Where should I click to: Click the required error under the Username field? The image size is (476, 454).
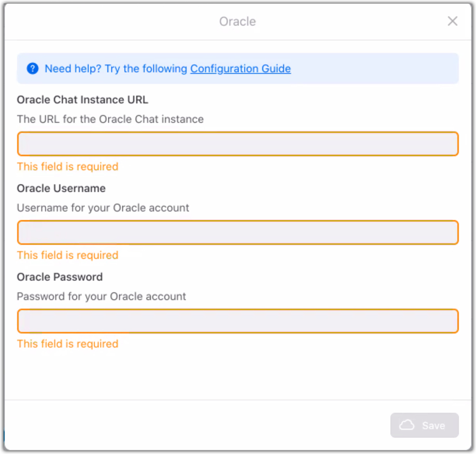(x=67, y=255)
